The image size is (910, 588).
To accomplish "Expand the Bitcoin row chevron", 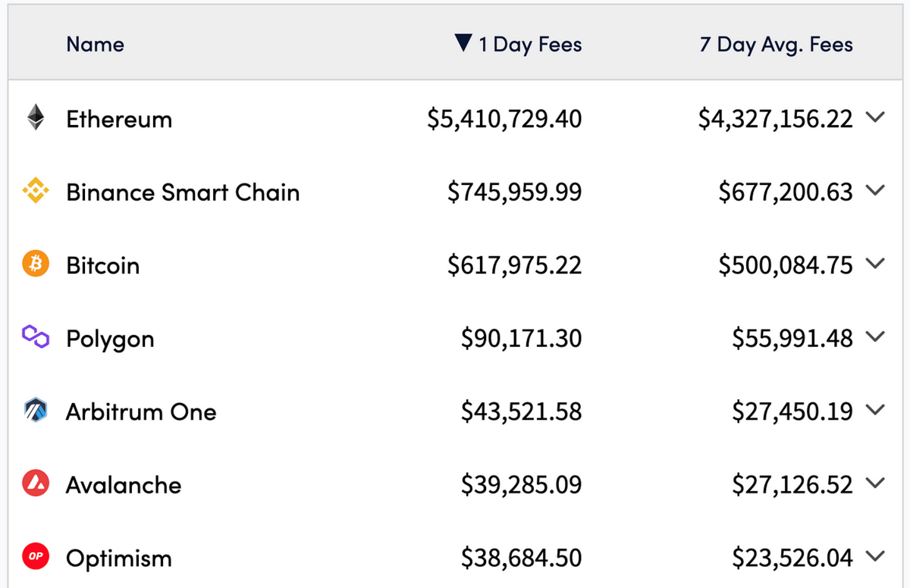I will [875, 264].
